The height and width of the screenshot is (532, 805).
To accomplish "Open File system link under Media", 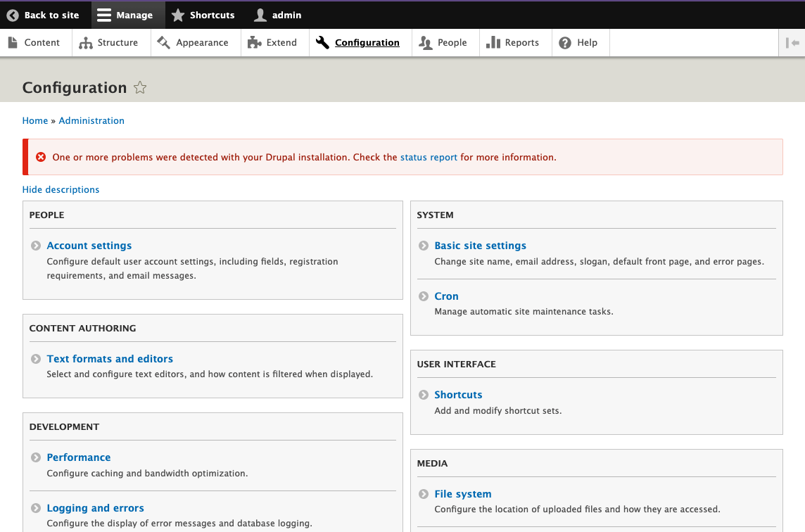I will (x=463, y=494).
